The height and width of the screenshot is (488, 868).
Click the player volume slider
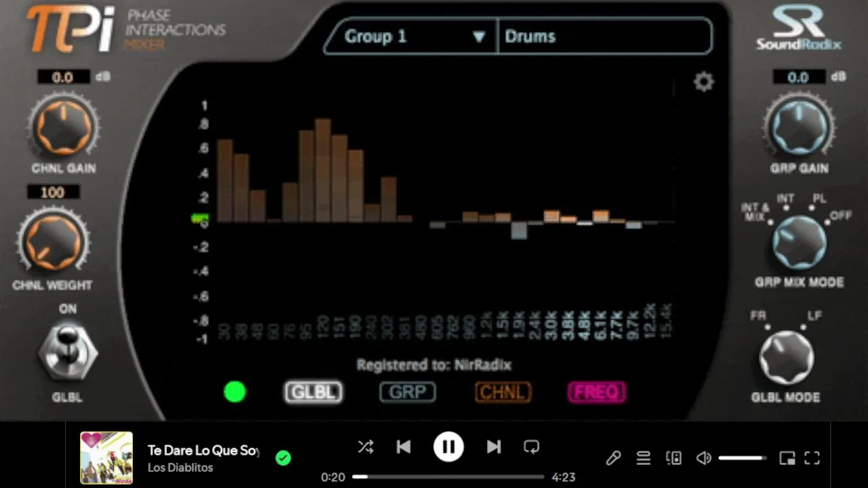coord(743,458)
